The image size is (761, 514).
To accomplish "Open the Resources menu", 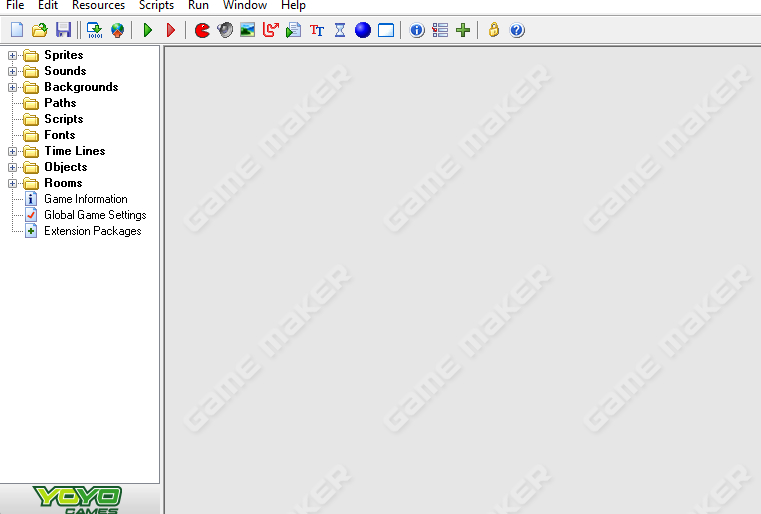I will click(x=98, y=6).
